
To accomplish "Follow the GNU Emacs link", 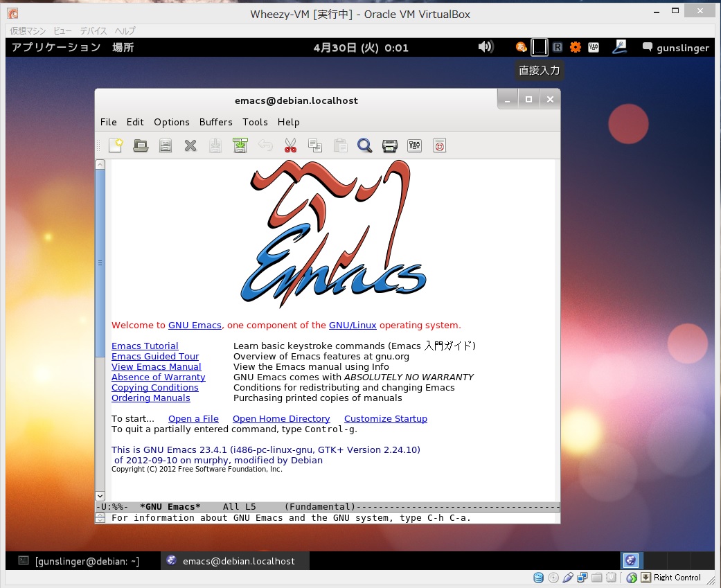I will point(195,325).
